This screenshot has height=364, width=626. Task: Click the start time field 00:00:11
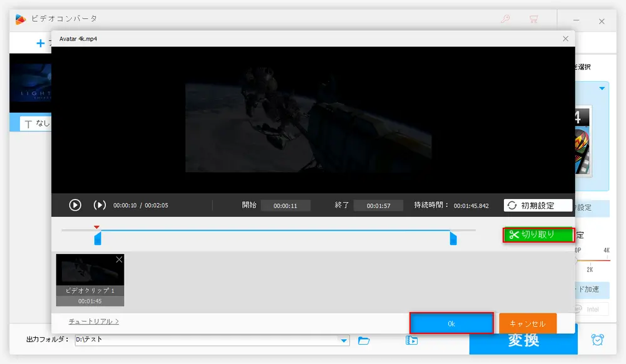pos(285,205)
